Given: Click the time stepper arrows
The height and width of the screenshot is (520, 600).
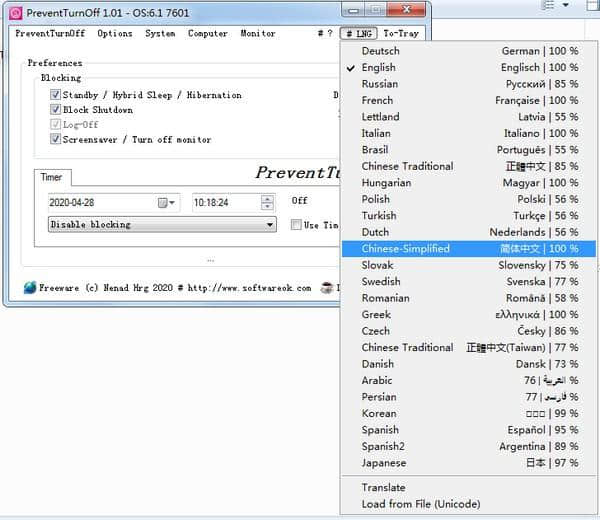Looking at the screenshot, I should tap(267, 202).
